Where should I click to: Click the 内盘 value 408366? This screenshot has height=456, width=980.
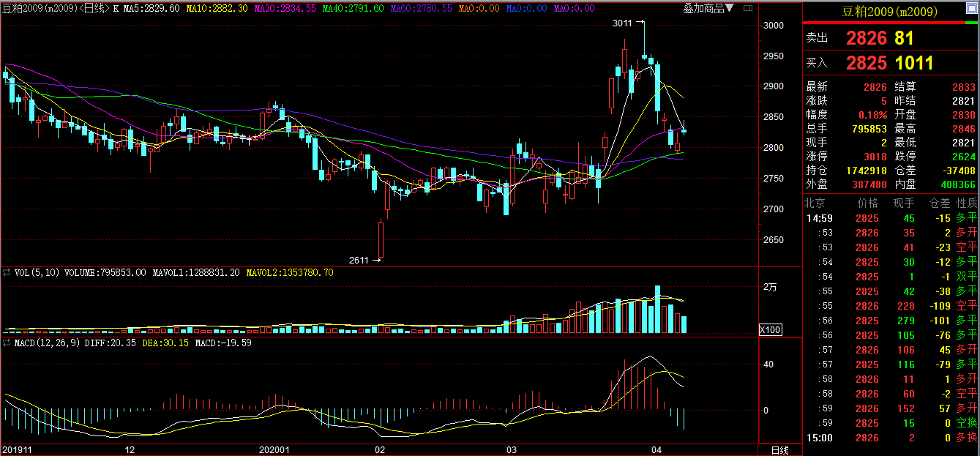coord(958,184)
